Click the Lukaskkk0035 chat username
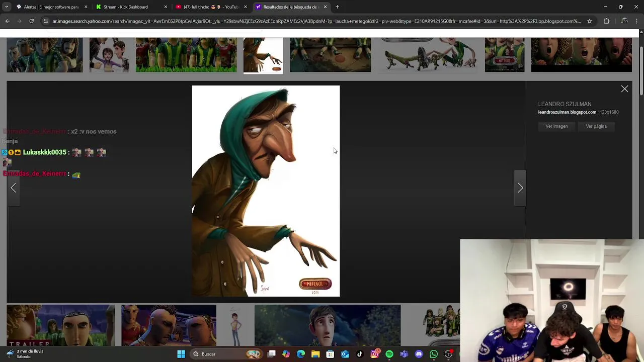 coord(44,152)
